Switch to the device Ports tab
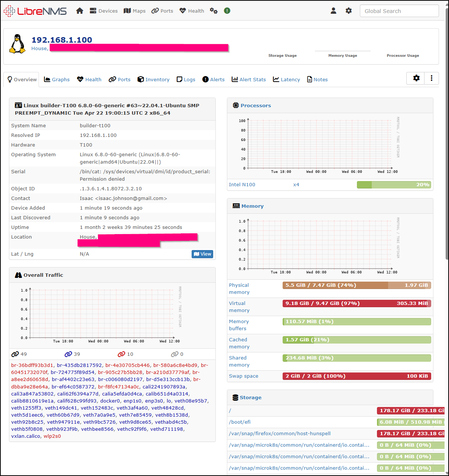The image size is (449, 476). tap(120, 79)
